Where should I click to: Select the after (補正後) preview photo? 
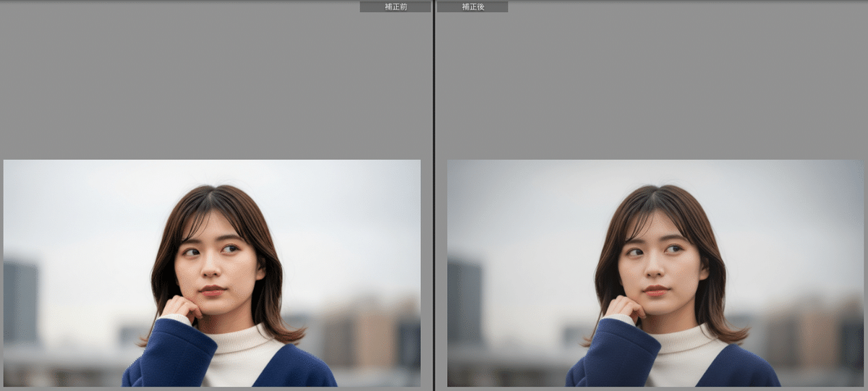[x=655, y=272]
